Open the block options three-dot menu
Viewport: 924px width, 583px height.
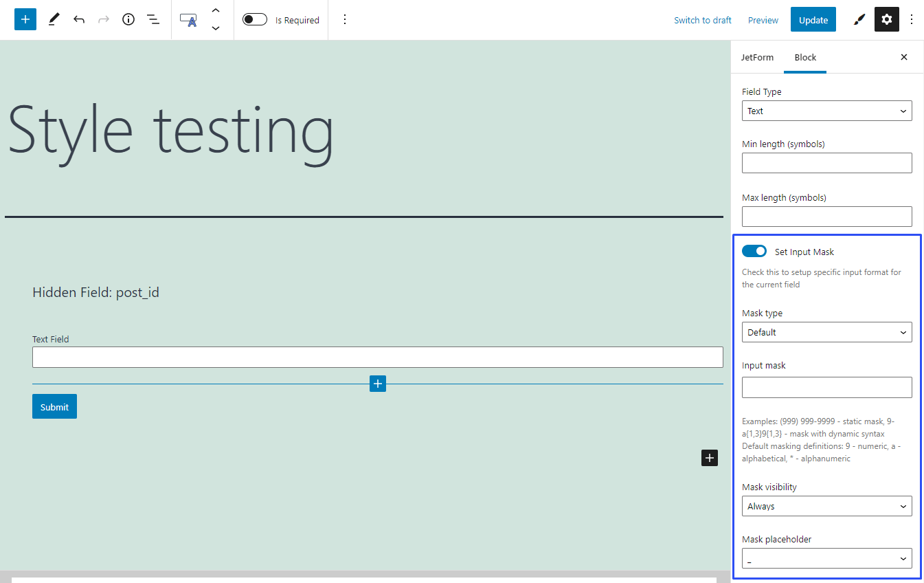(344, 20)
